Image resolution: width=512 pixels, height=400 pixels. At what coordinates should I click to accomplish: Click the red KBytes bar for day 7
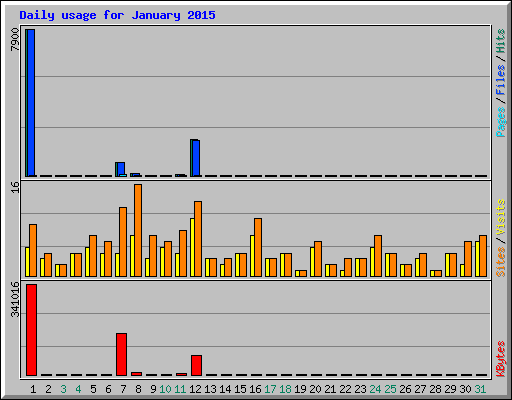tap(121, 354)
